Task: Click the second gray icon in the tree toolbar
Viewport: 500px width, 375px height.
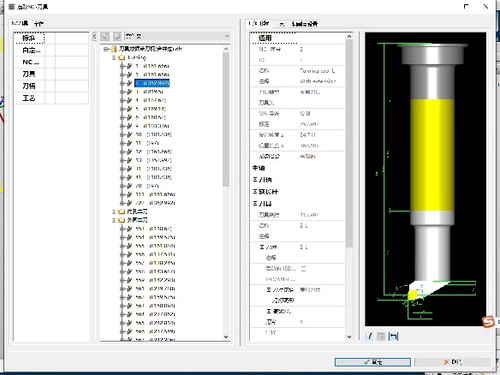Action: pos(117,36)
